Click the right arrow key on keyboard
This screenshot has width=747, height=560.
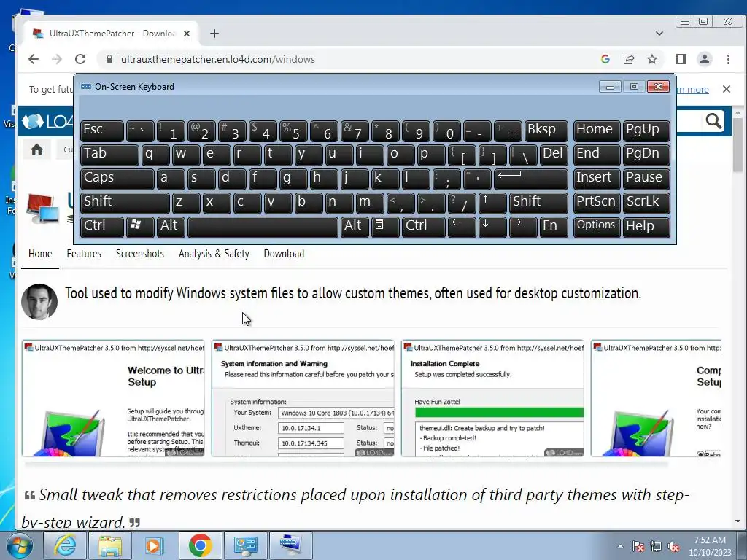[522, 226]
